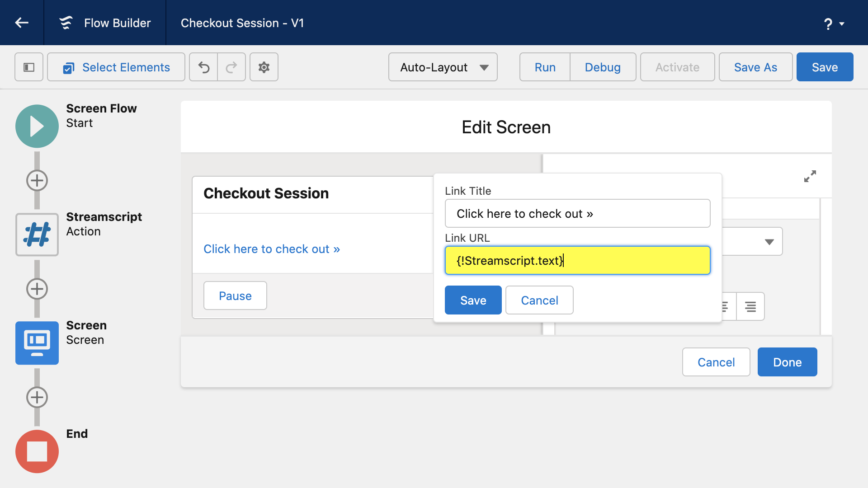The width and height of the screenshot is (868, 488).
Task: Open the Auto-Layout dropdown
Action: point(443,67)
